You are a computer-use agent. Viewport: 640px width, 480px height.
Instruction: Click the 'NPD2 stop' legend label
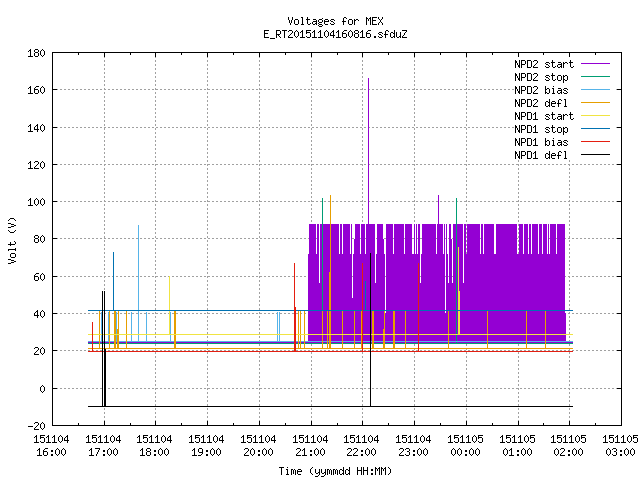(x=541, y=77)
